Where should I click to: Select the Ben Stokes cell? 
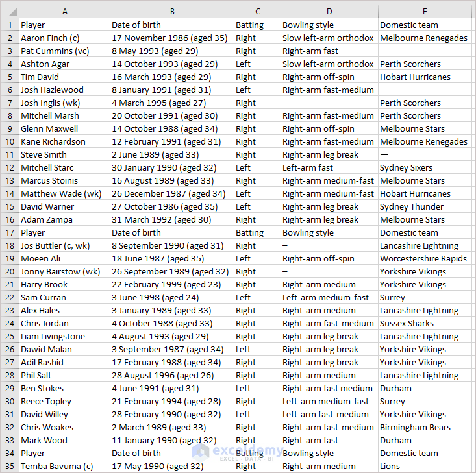pos(64,389)
